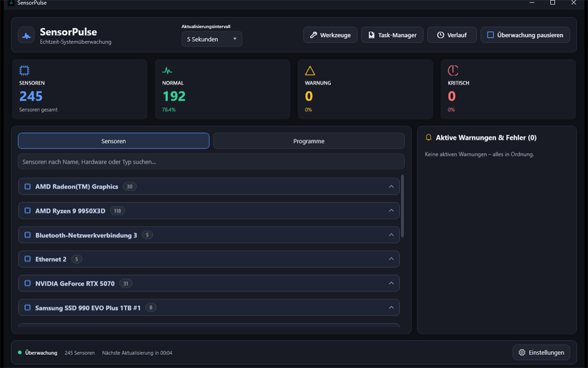Click the AMD Radeon(TM) Graphics hardware icon
The width and height of the screenshot is (588, 368).
pos(28,187)
